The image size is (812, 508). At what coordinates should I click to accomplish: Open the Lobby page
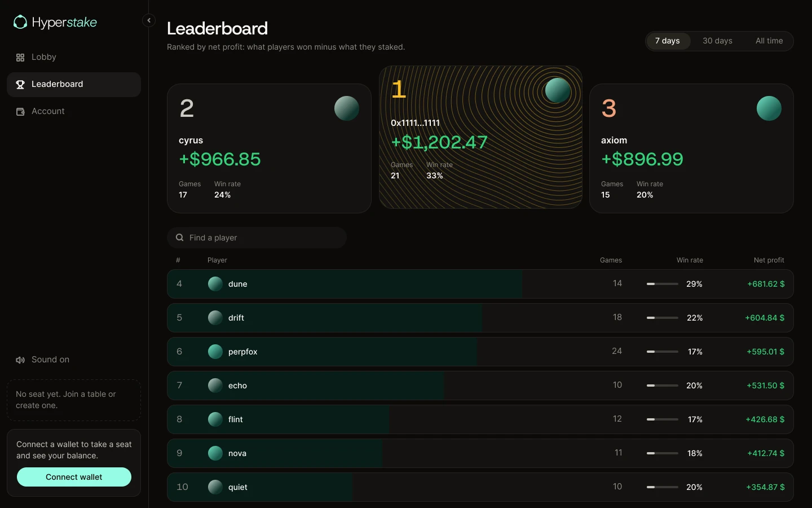tap(74, 57)
